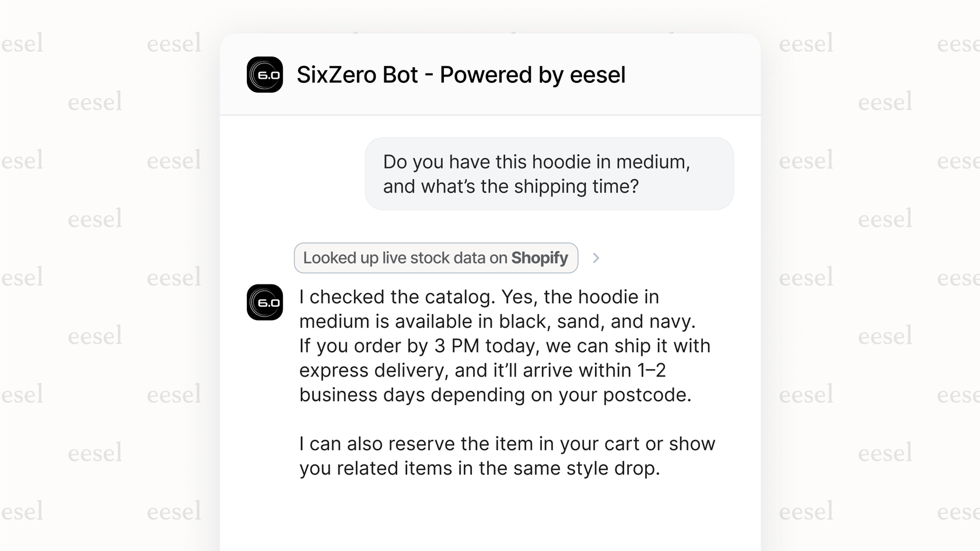Click the SixZero Bot header title
Image resolution: width=980 pixels, height=551 pixels.
(x=461, y=75)
